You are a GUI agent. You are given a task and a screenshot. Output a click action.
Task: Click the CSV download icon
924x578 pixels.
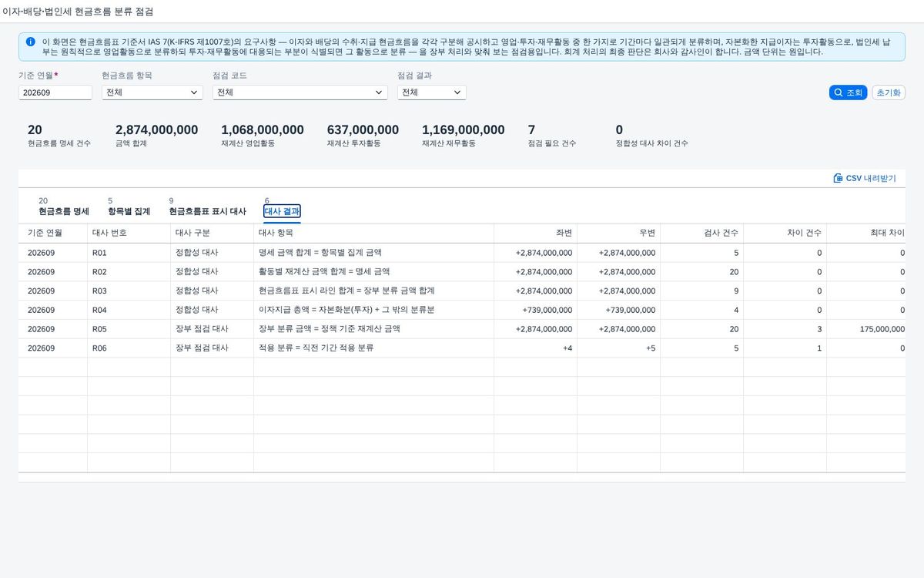point(838,178)
